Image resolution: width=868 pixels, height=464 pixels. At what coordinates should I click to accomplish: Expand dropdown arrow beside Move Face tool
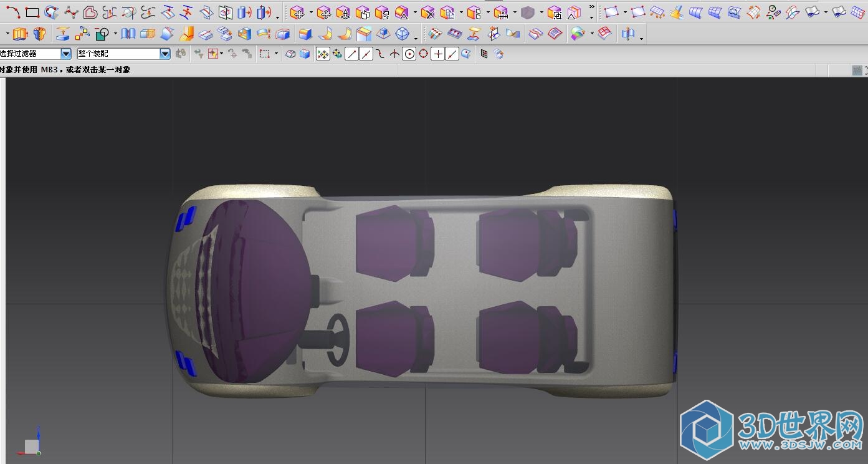[310, 12]
